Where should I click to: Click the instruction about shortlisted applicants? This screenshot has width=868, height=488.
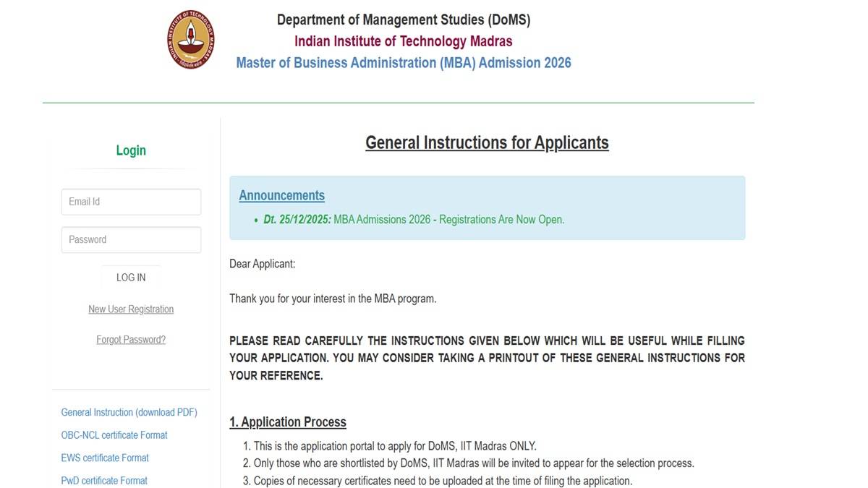point(473,463)
